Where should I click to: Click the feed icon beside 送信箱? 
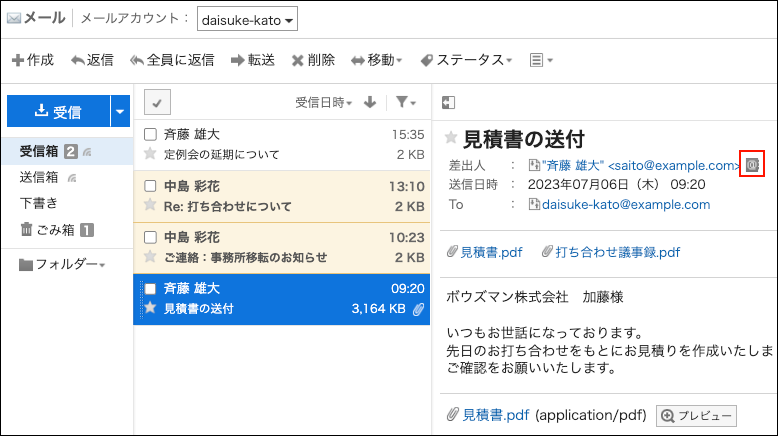point(71,178)
